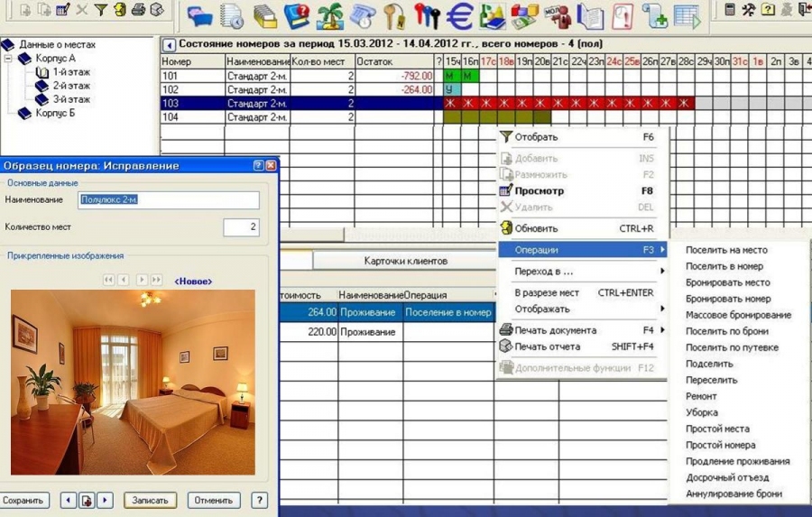Click the Отменить button
The width and height of the screenshot is (812, 517).
click(213, 501)
